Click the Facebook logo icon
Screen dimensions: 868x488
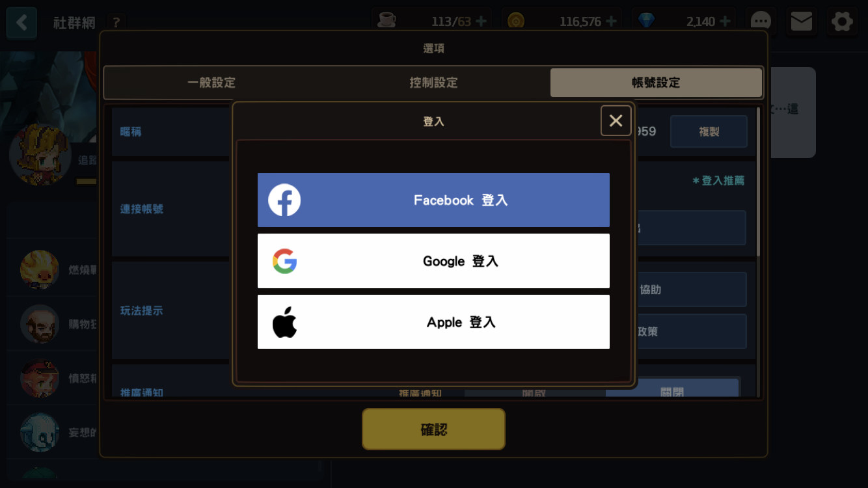click(284, 200)
